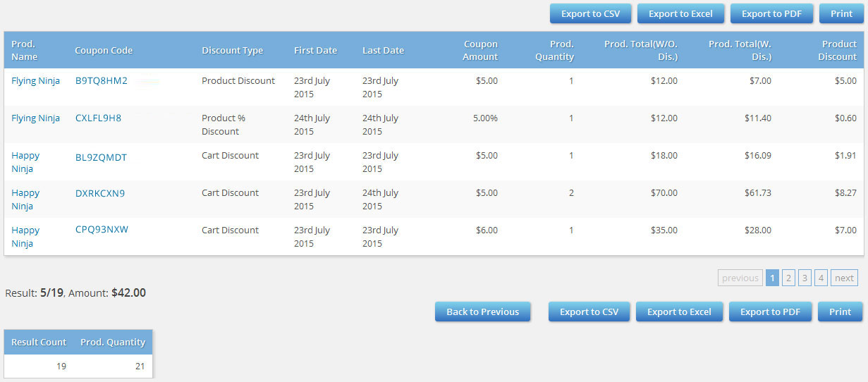This screenshot has width=868, height=382.
Task: Click the top Export to CSV button
Action: pyautogui.click(x=590, y=13)
